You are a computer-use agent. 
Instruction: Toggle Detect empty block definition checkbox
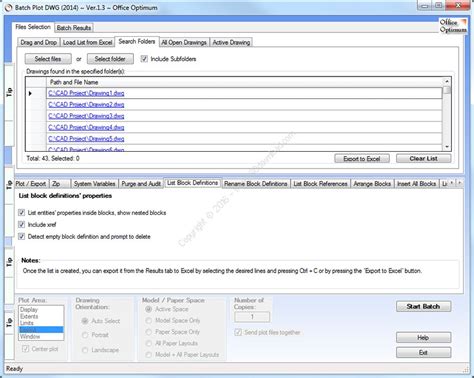(22, 237)
